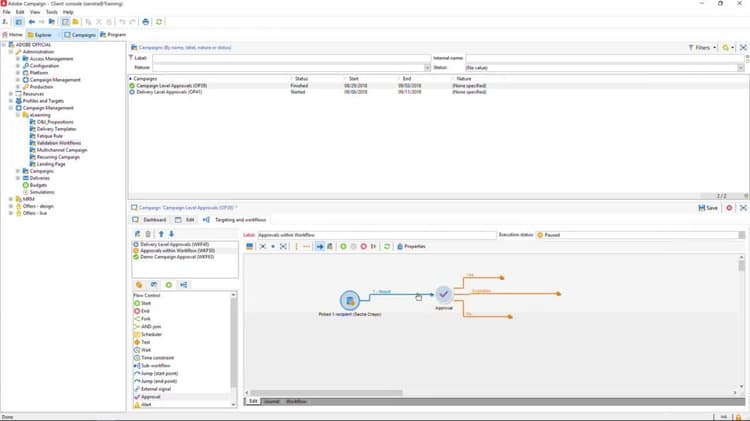Expand the Offers - design tree node
750x421 pixels.
11,206
